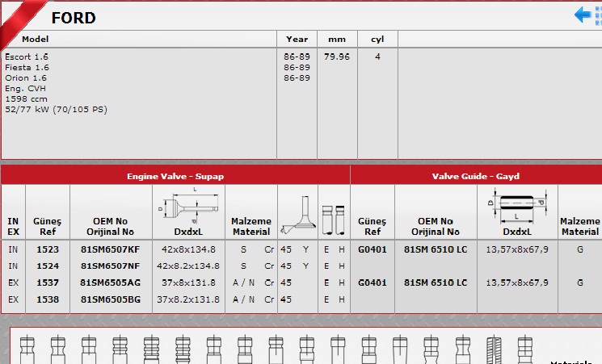
Task: Click the Year column header
Action: [297, 39]
